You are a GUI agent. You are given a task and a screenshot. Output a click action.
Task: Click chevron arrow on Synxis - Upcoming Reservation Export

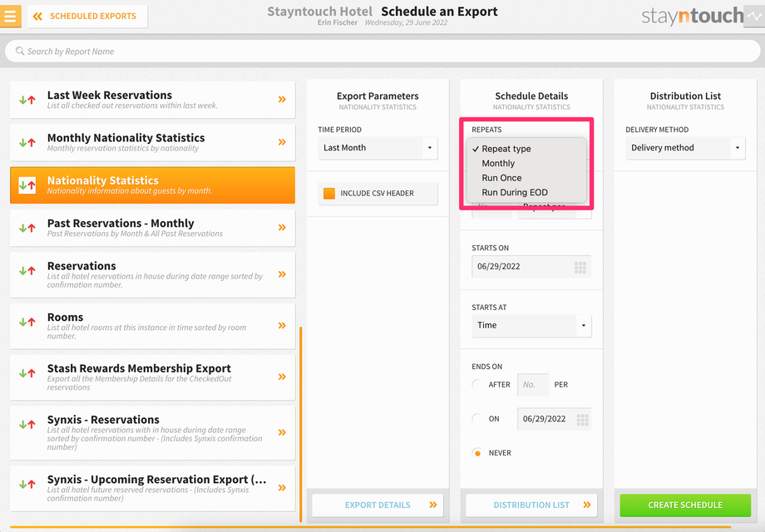[282, 488]
